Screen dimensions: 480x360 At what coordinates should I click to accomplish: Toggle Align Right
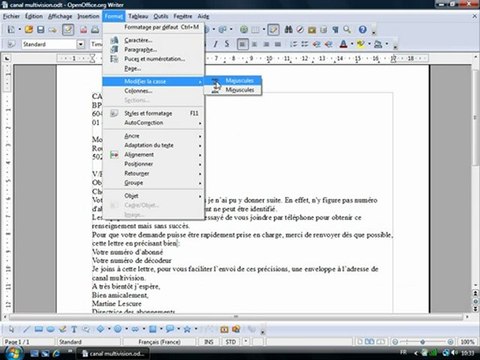266,44
